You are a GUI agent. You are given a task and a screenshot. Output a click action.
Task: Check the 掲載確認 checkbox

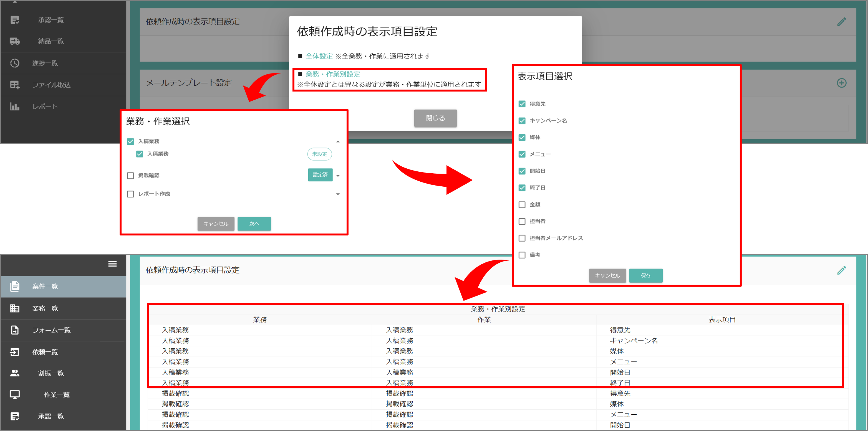pos(130,176)
